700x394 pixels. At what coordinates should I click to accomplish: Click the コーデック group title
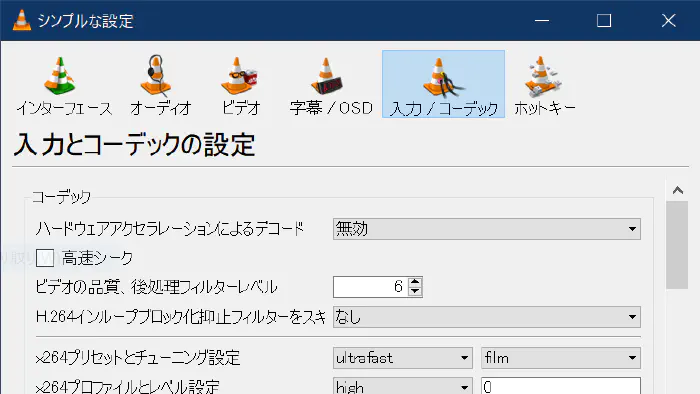(62, 197)
